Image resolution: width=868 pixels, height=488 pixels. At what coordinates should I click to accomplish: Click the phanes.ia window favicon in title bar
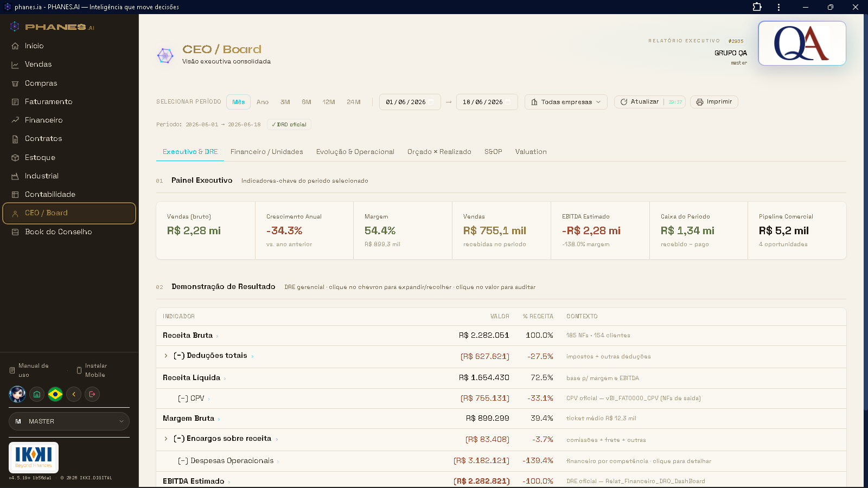pos(8,7)
